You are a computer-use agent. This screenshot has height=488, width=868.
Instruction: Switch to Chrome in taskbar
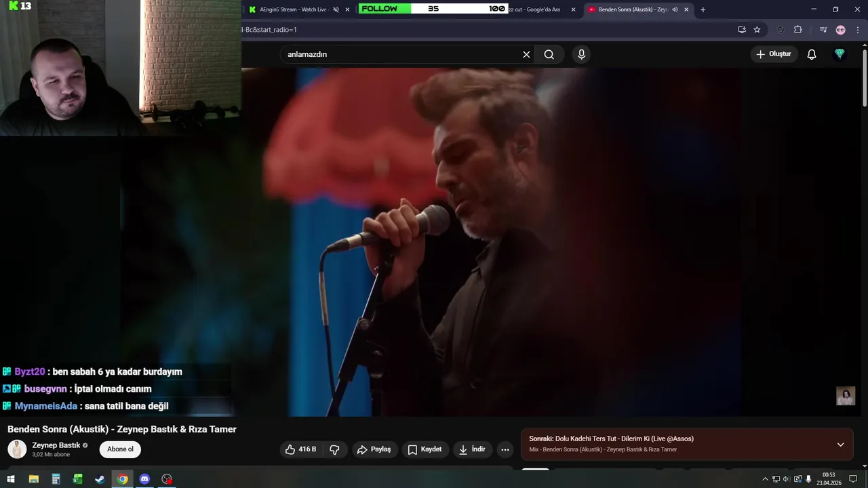pyautogui.click(x=122, y=479)
